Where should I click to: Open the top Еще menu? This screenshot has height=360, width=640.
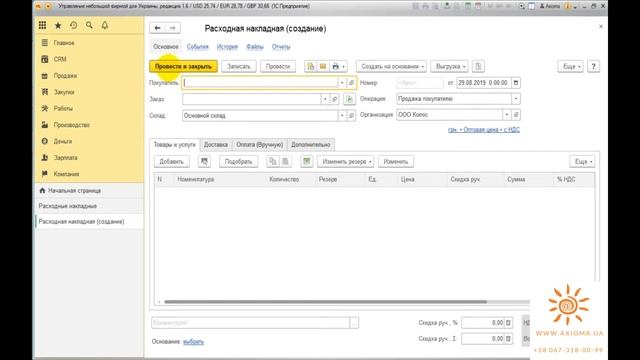click(571, 66)
